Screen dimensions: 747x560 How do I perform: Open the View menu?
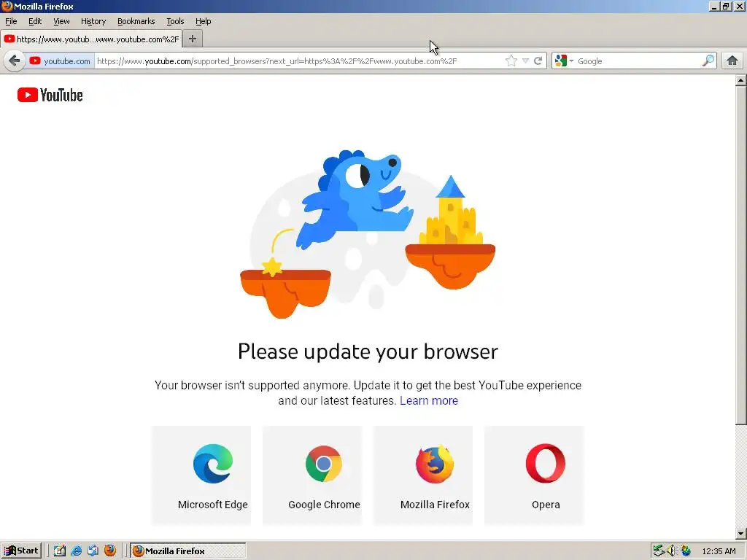coord(61,21)
